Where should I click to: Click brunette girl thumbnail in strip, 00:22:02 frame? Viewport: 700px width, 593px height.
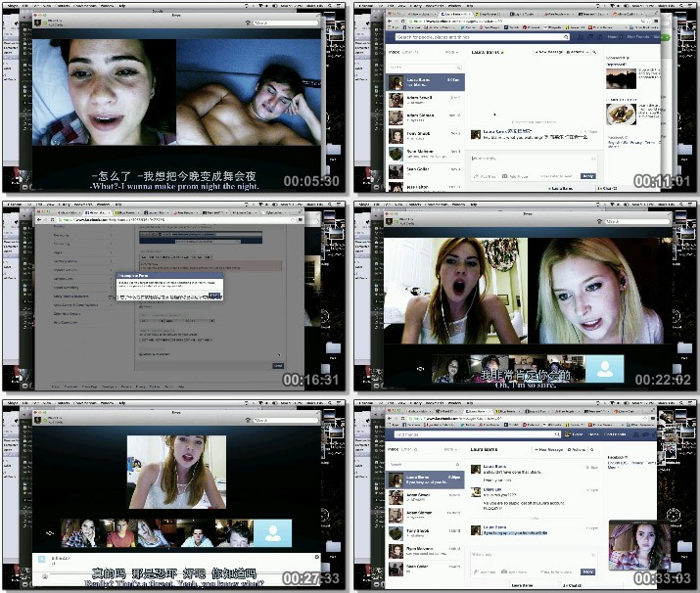[x=449, y=369]
